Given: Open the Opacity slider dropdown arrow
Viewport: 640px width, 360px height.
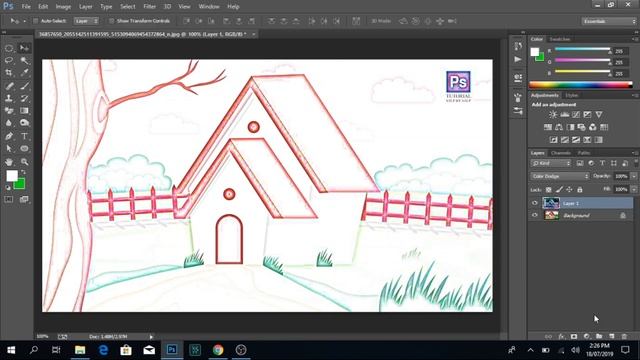Looking at the screenshot, I should click(634, 176).
